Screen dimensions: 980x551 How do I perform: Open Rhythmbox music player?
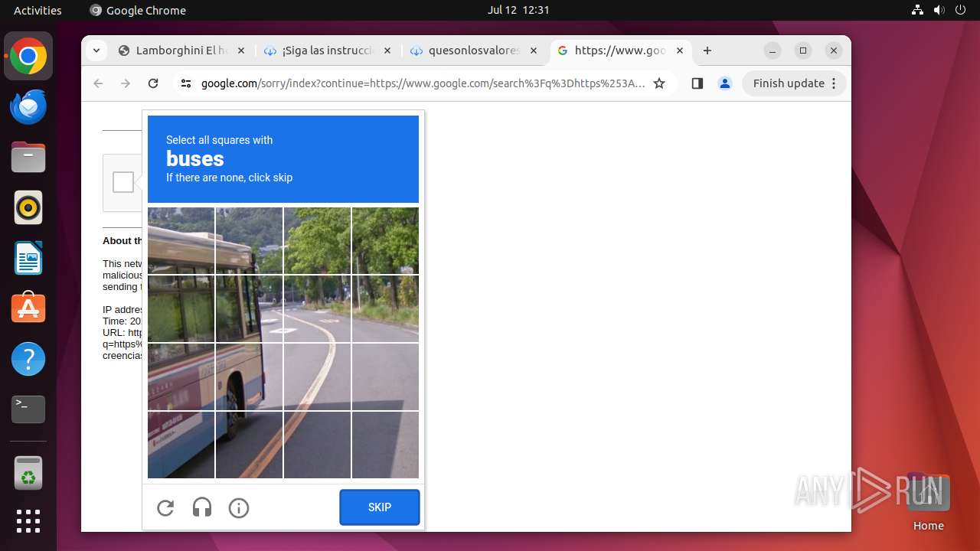point(28,207)
